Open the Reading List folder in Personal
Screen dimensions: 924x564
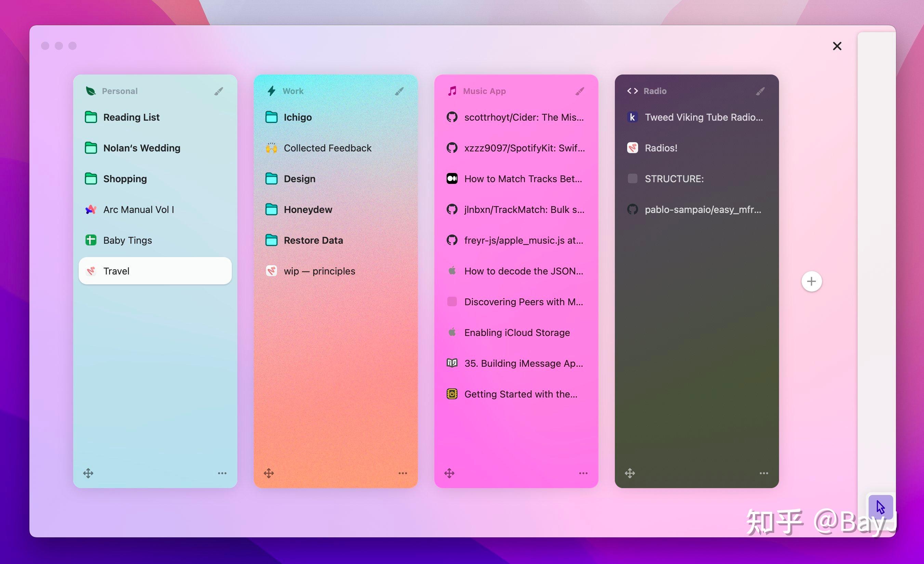coord(131,117)
